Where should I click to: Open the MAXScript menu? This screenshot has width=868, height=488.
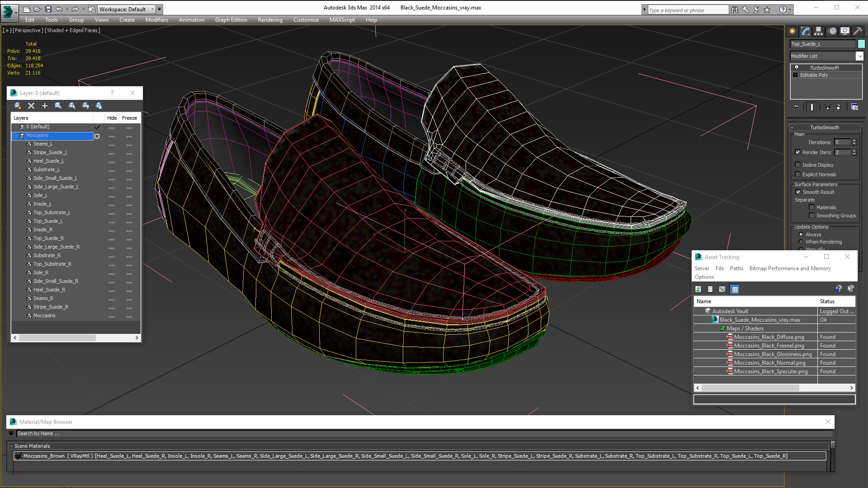(342, 20)
